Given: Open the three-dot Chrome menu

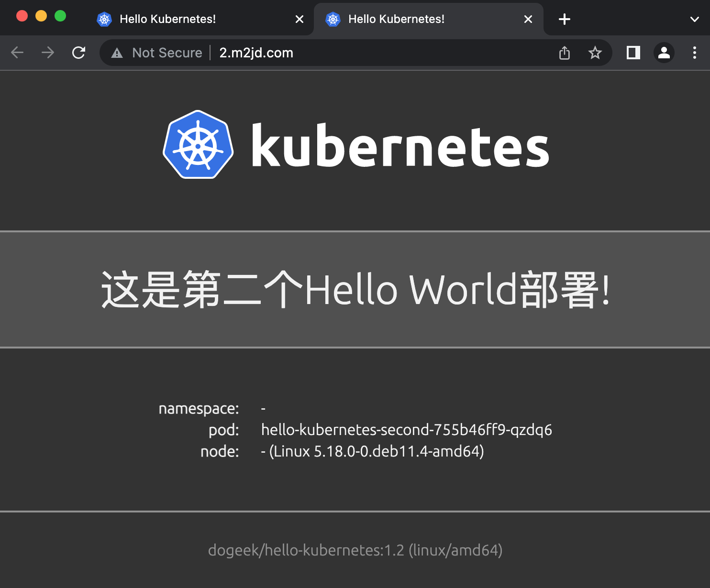Looking at the screenshot, I should point(694,53).
